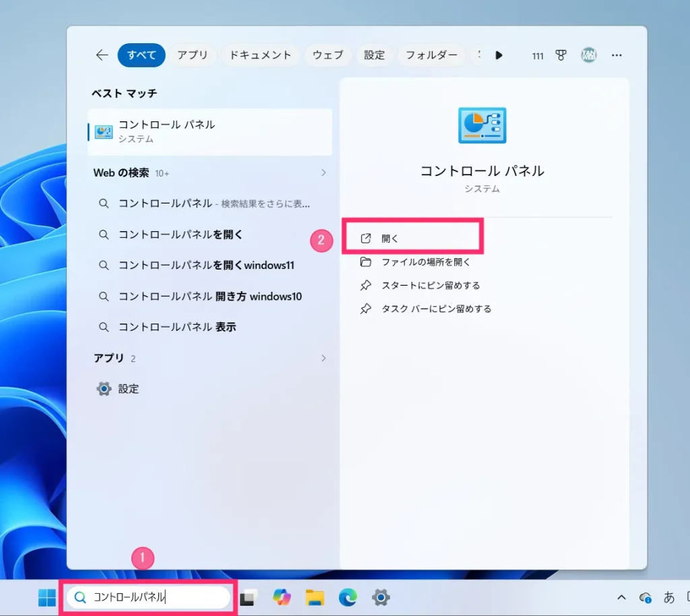
Task: Expand the アプリ section chevron
Action: 323,358
